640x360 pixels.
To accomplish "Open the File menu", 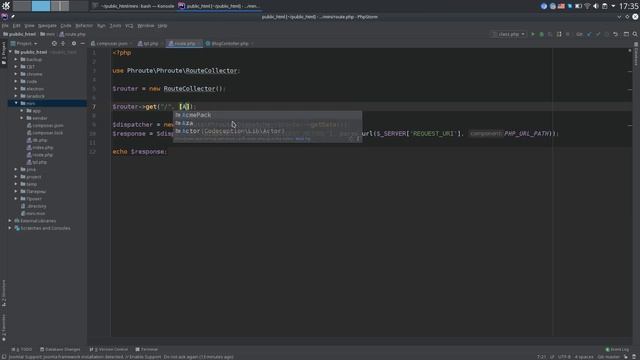I will click(x=5, y=26).
